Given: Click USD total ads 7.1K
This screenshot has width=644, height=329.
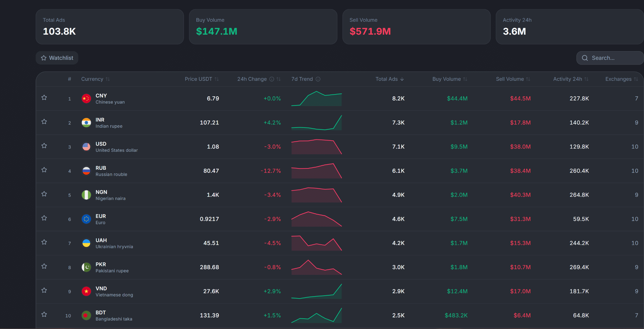Looking at the screenshot, I should pos(398,147).
